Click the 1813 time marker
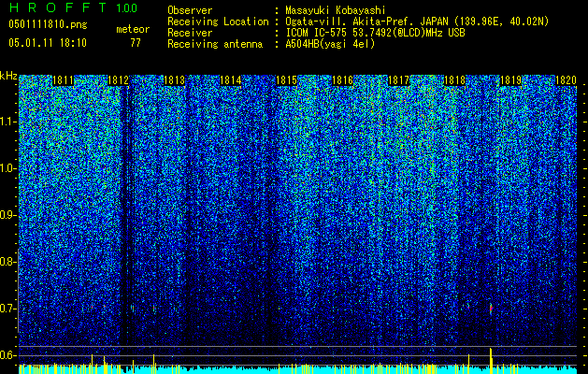 click(175, 80)
